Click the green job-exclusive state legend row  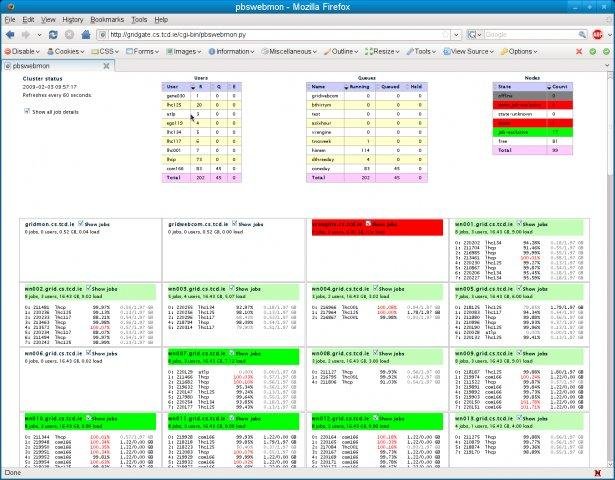pos(533,132)
